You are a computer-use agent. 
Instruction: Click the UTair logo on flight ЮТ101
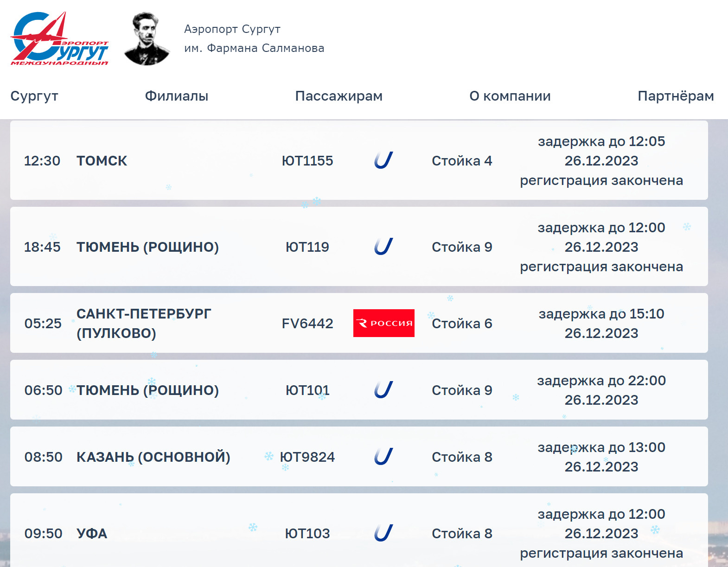pos(383,390)
